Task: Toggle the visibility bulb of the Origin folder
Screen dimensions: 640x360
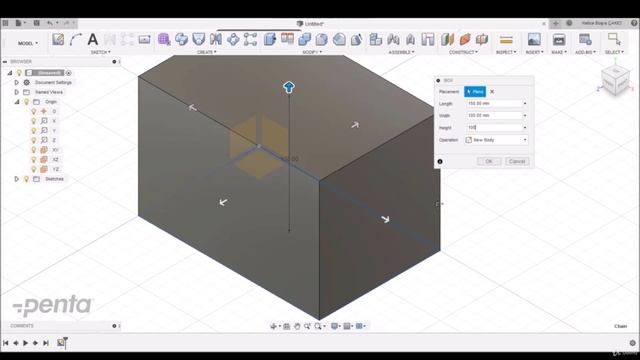Action: point(27,102)
